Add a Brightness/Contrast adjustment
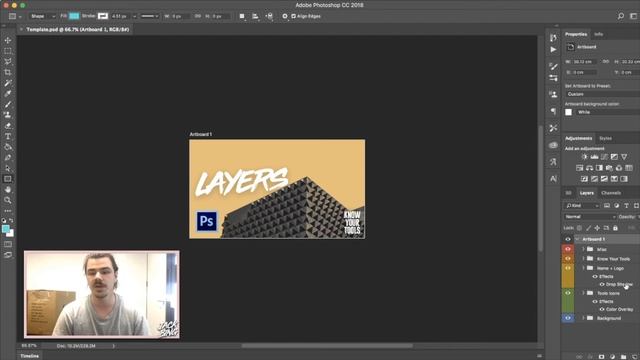 584,157
